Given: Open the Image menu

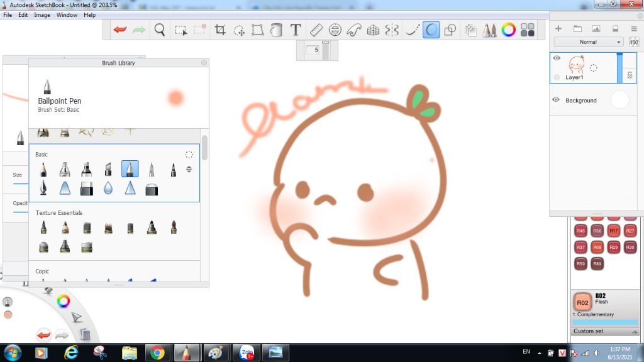Looking at the screenshot, I should (x=42, y=15).
